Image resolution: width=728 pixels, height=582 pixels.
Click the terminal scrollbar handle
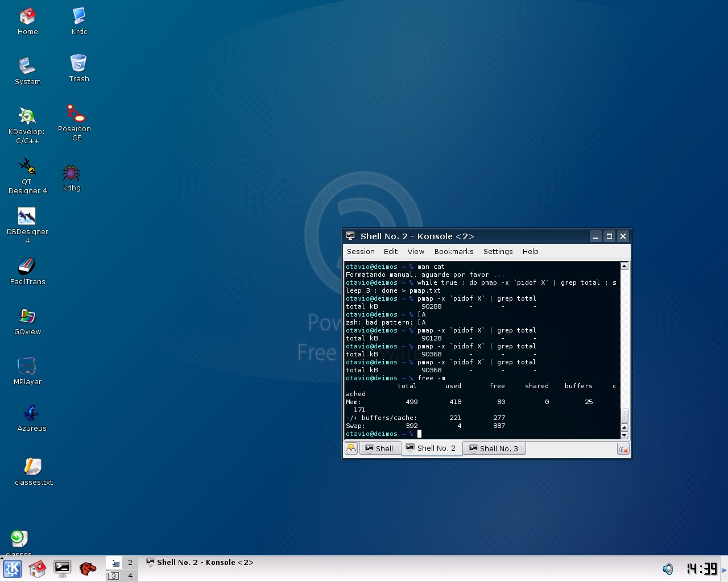pyautogui.click(x=624, y=415)
